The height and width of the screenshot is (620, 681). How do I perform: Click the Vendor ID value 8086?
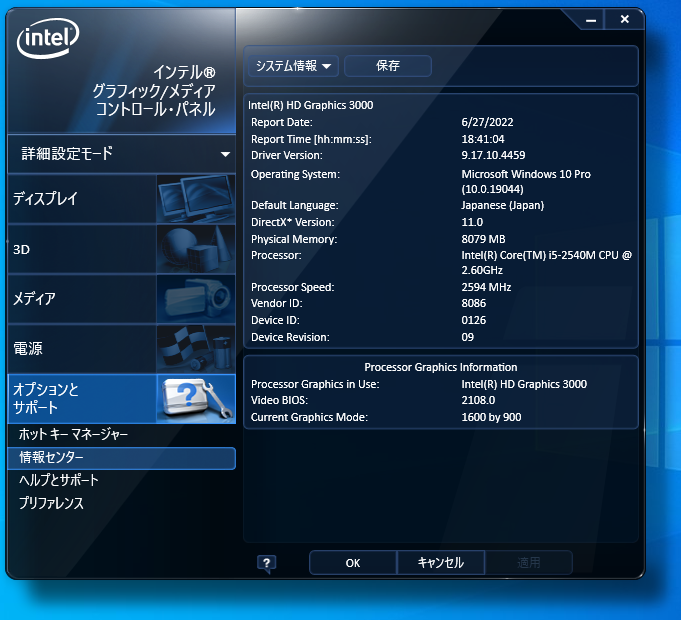click(x=474, y=303)
